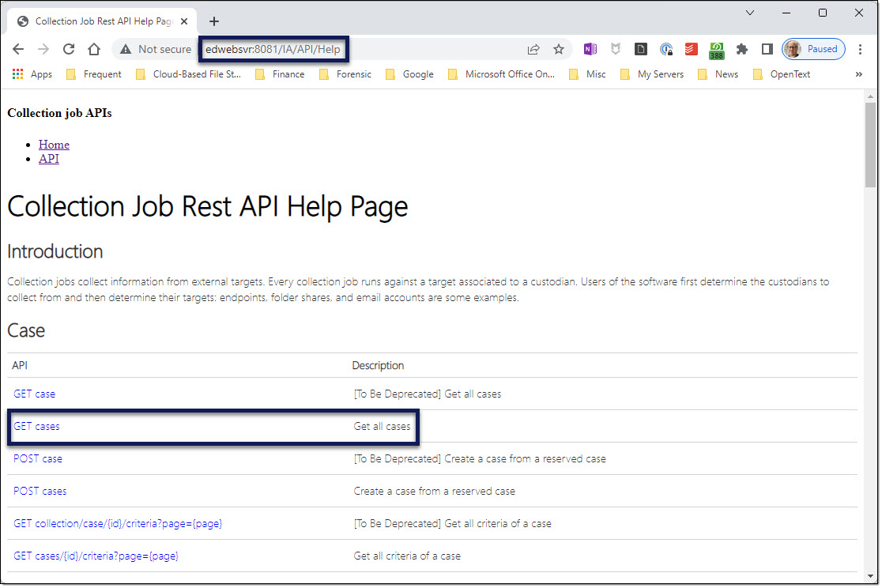Open the POST case API link
Image resolution: width=882 pixels, height=588 pixels.
pos(38,459)
